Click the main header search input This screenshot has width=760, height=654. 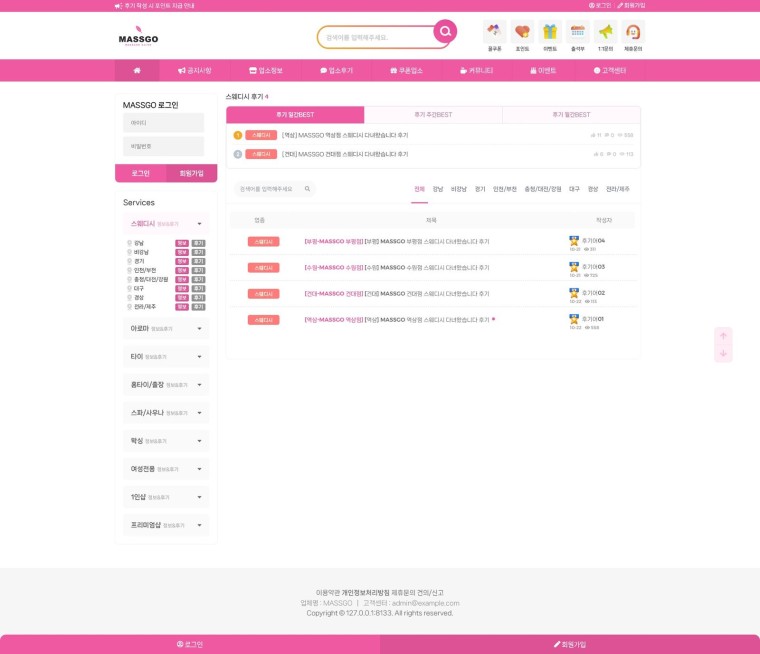pos(378,37)
